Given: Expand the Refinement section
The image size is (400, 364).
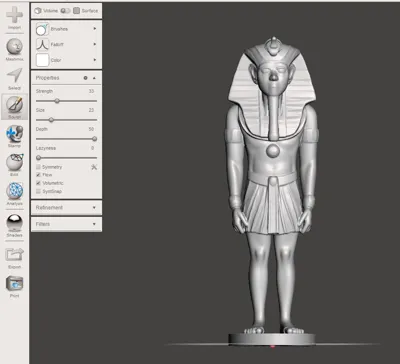Looking at the screenshot, I should tap(66, 208).
